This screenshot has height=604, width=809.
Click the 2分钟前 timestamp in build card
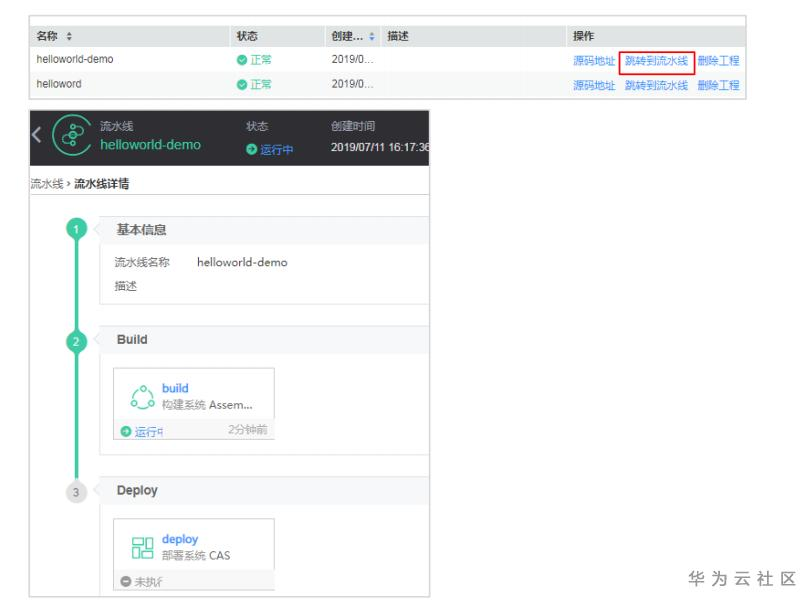point(248,429)
